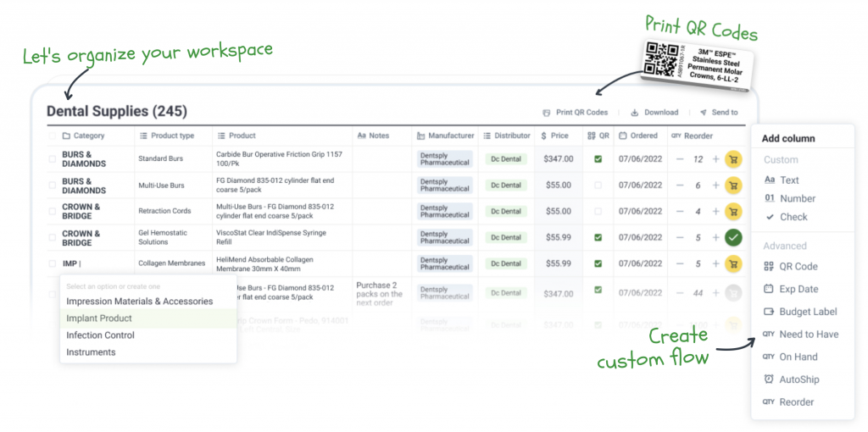868x432 pixels.
Task: Choose Implant Product from category dropdown
Action: point(99,318)
